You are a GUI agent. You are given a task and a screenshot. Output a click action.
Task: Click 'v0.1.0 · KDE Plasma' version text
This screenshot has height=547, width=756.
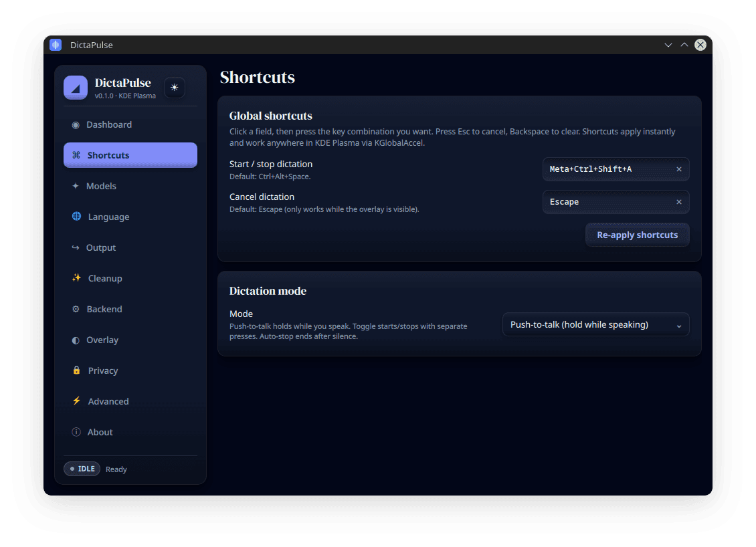point(125,96)
